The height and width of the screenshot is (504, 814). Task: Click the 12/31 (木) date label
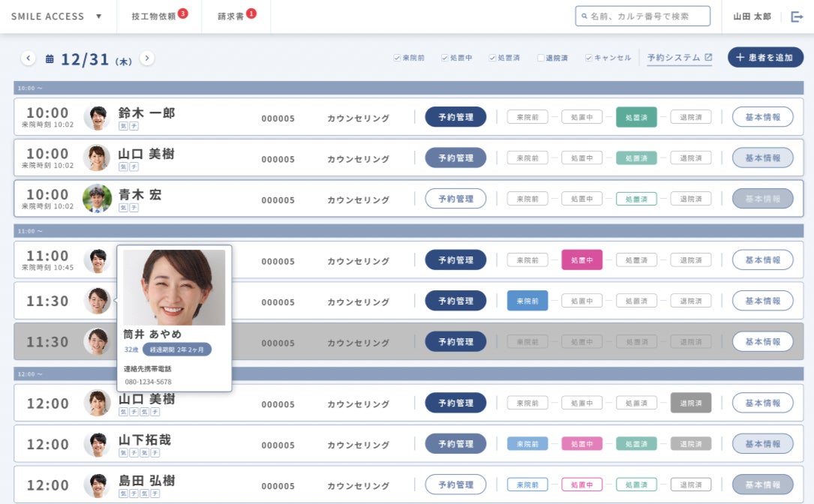coord(96,60)
